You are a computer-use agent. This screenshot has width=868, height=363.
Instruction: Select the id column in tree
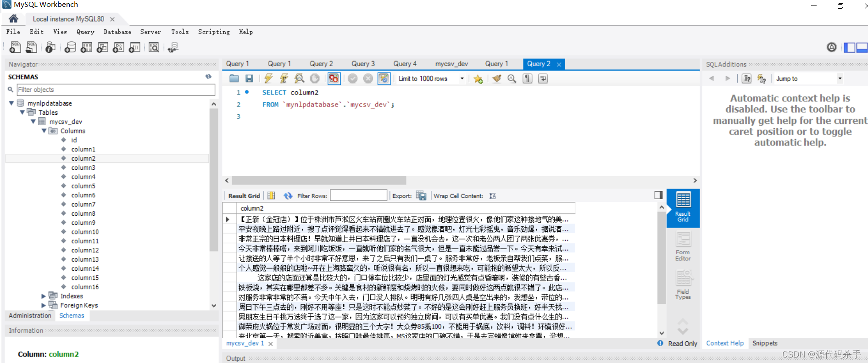74,140
